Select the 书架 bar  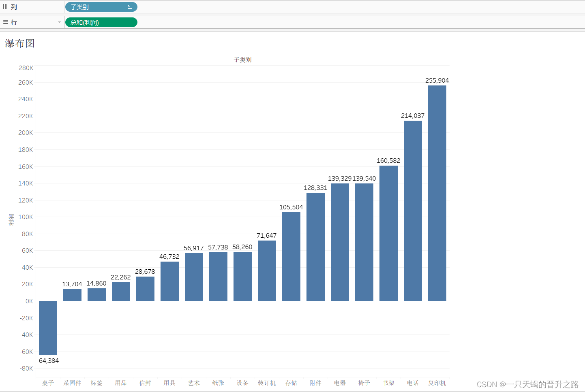[x=388, y=233]
